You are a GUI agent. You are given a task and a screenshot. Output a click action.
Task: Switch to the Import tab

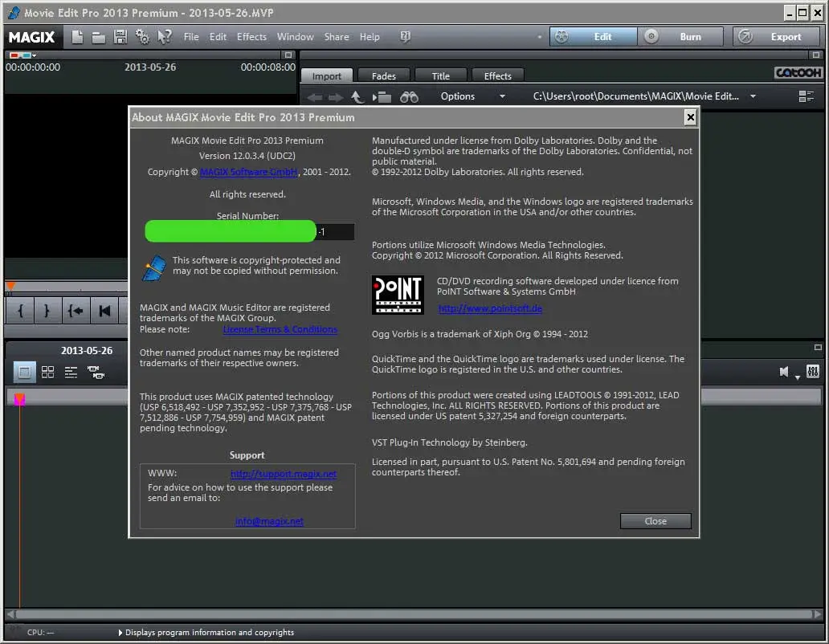pos(327,76)
